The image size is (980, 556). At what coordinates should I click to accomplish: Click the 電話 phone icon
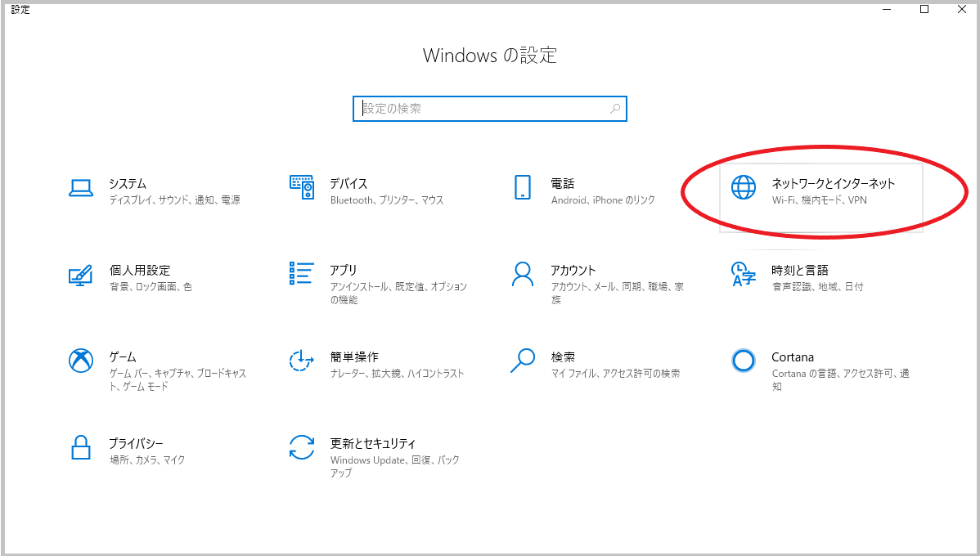pos(523,187)
